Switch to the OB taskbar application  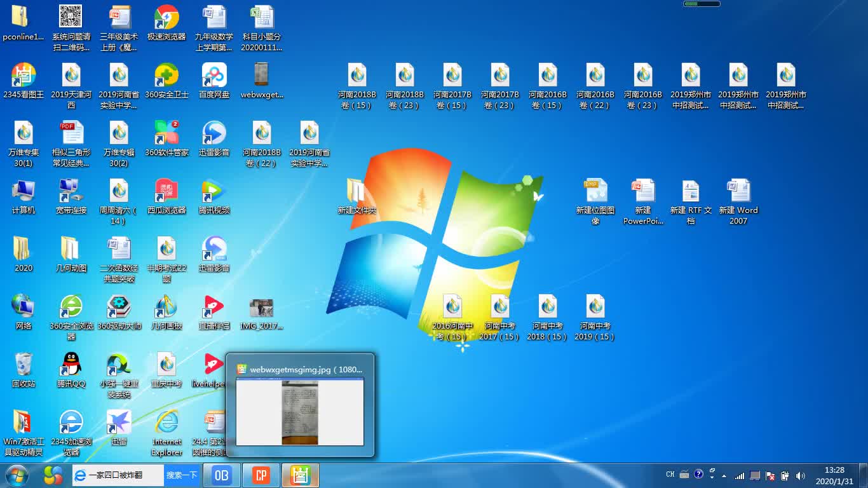click(x=222, y=475)
